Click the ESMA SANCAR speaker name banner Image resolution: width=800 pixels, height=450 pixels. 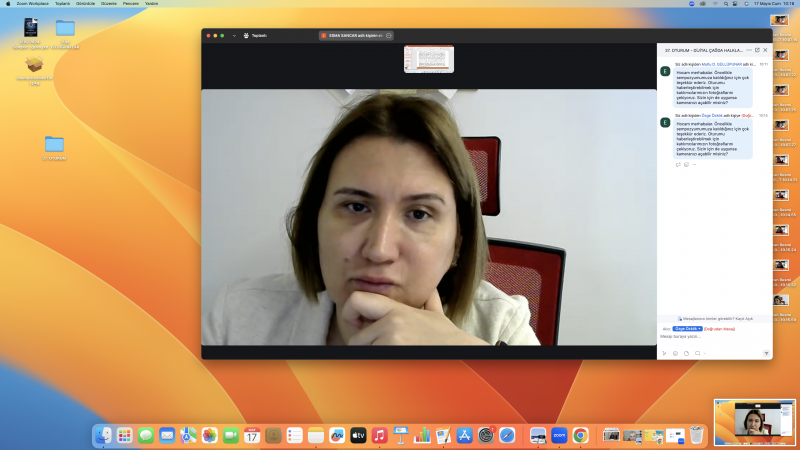pos(350,36)
